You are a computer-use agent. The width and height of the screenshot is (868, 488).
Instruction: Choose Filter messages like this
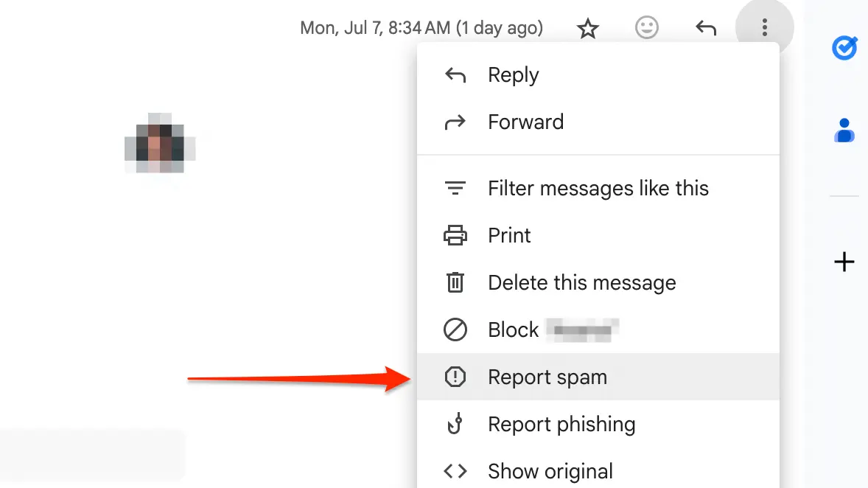tap(598, 188)
